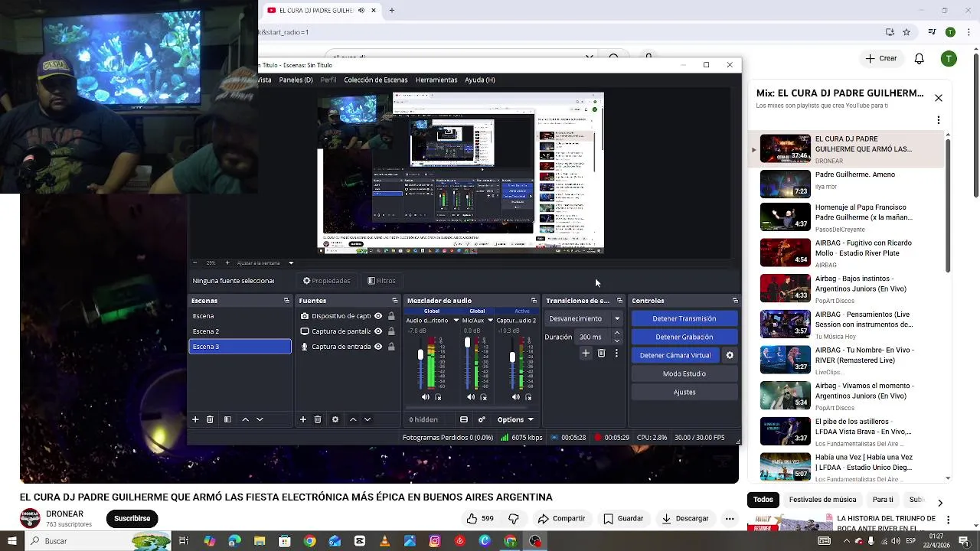
Task: Lock the Captura de entrada source
Action: point(391,347)
